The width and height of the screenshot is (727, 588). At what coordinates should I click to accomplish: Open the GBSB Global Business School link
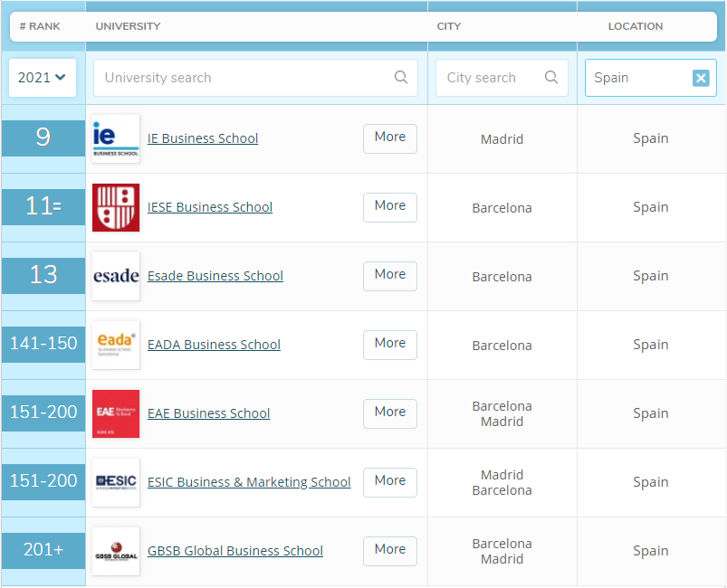pyautogui.click(x=235, y=551)
